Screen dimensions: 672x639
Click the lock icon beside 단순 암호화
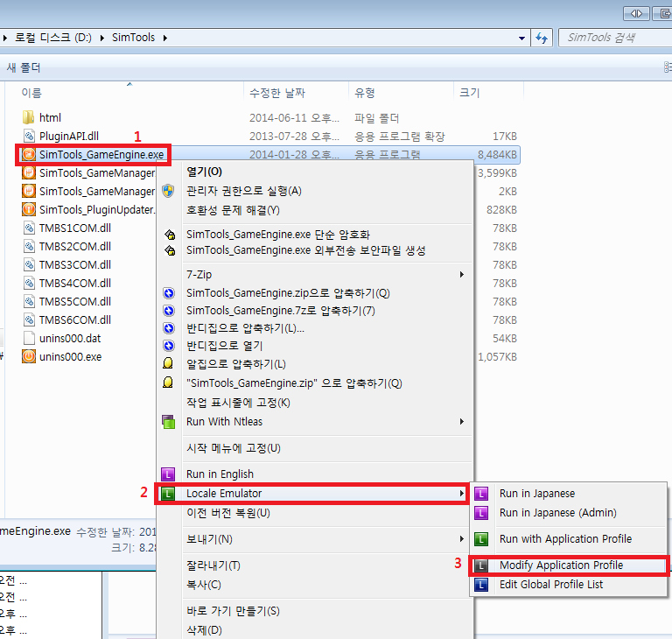(x=170, y=235)
